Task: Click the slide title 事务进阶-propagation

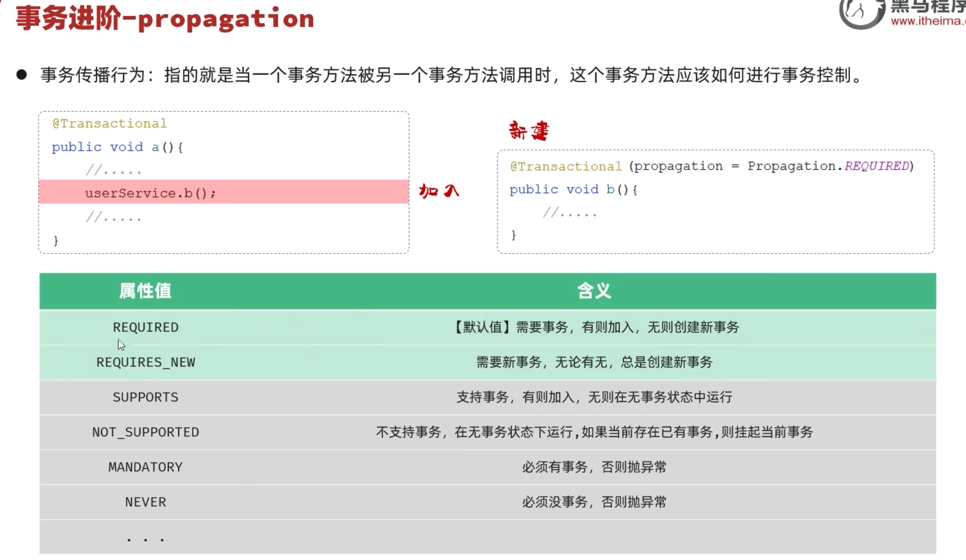Action: [x=165, y=19]
